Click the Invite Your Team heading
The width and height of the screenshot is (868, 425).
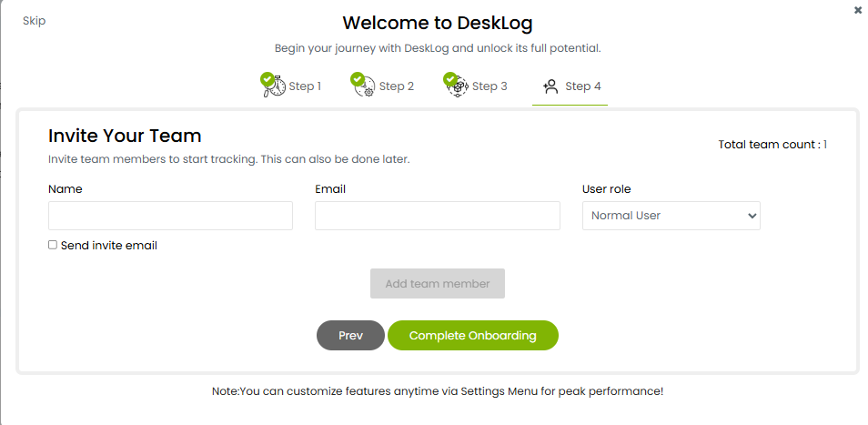[125, 136]
